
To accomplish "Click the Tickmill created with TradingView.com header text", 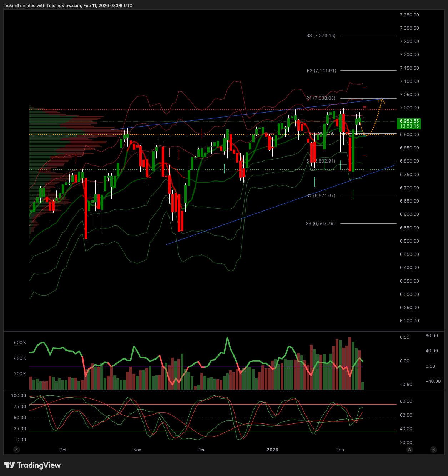I will 68,6.
